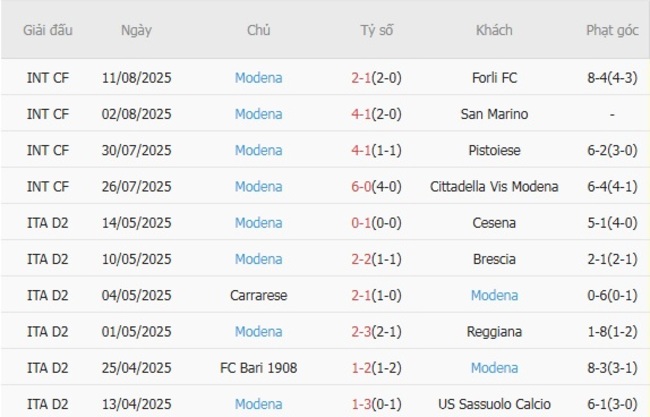Click the Brescia team name

coord(494,259)
